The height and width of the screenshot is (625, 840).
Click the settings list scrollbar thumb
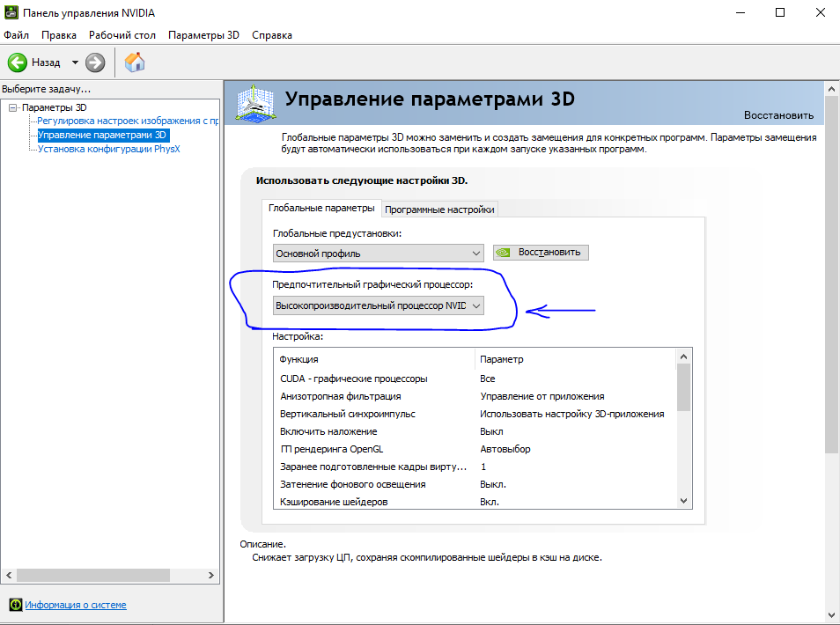coord(683,387)
